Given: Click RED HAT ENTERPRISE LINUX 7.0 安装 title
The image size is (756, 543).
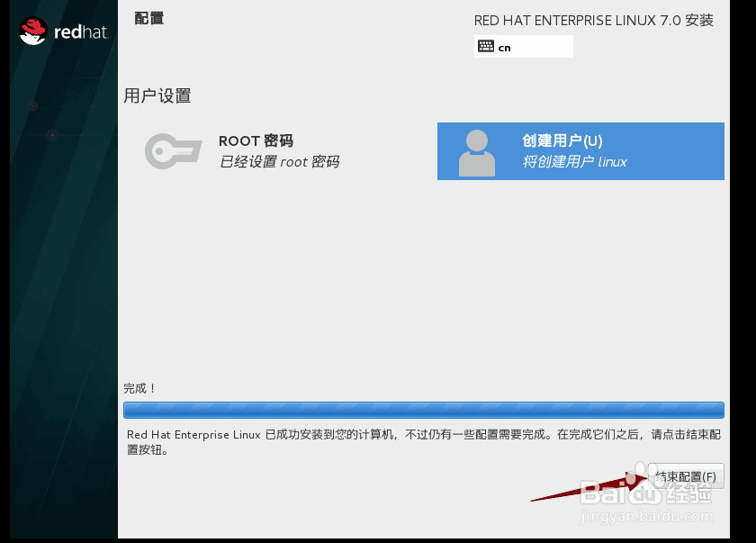Looking at the screenshot, I should coord(593,20).
